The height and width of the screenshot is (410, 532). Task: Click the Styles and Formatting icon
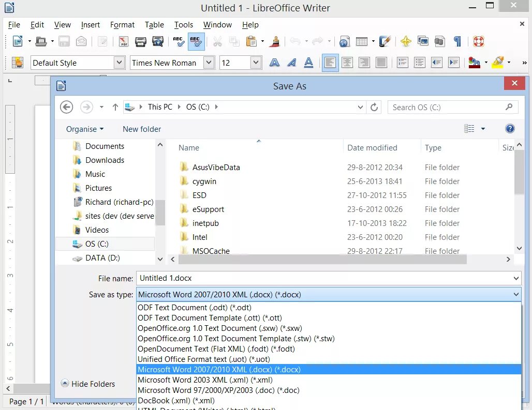tap(17, 63)
